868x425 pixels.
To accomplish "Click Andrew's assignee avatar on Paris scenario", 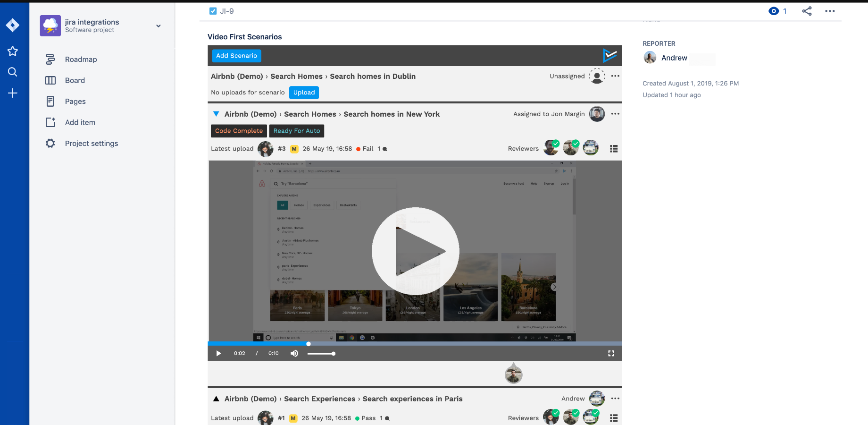I will click(597, 399).
